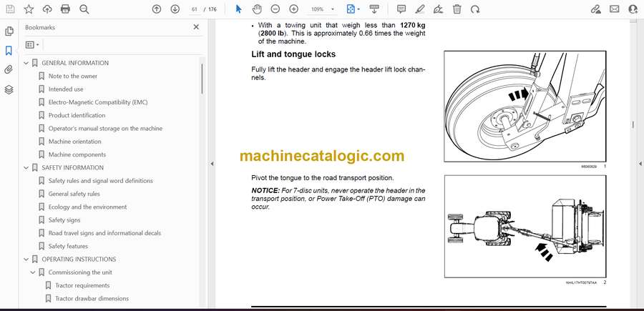Collapse the left navigation pane arrow
The width and height of the screenshot is (644, 311).
(x=212, y=164)
